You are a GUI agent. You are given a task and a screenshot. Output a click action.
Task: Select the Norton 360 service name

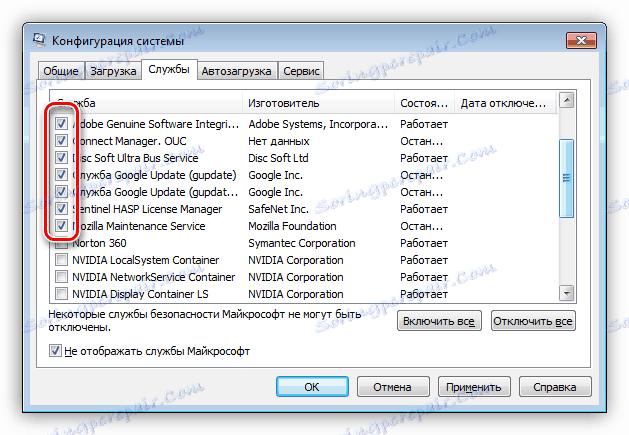click(99, 243)
